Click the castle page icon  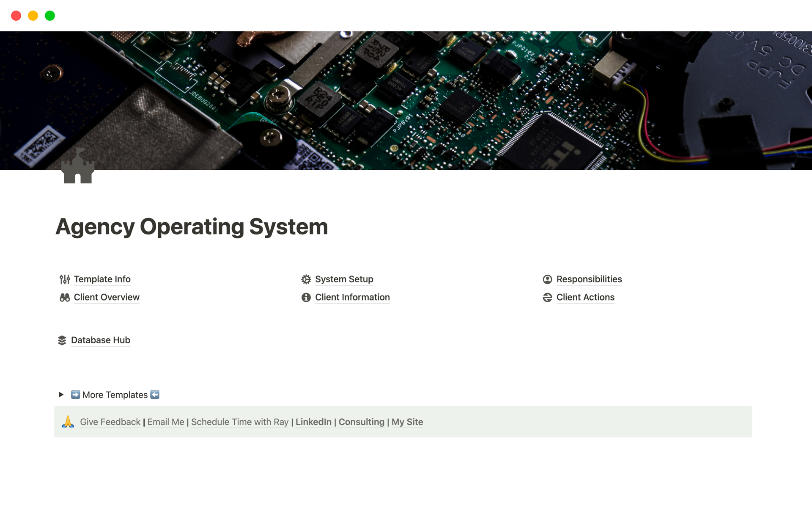pyautogui.click(x=78, y=166)
